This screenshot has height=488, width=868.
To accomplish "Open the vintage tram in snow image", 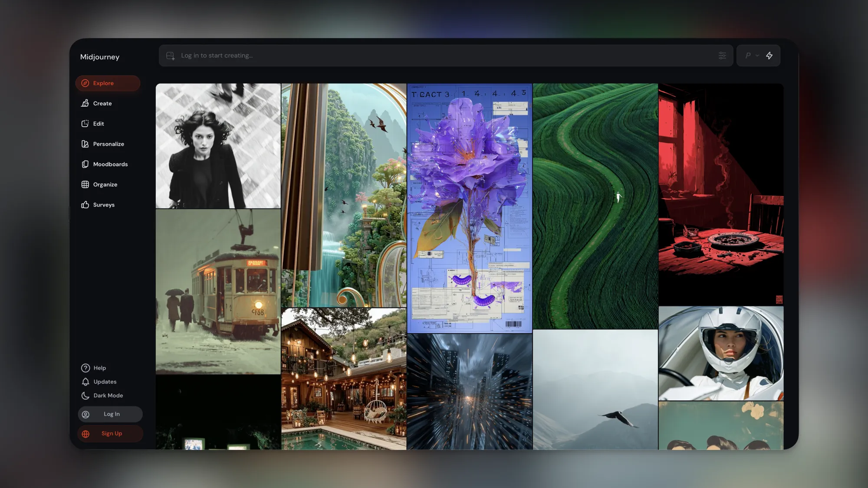I will coord(218,291).
